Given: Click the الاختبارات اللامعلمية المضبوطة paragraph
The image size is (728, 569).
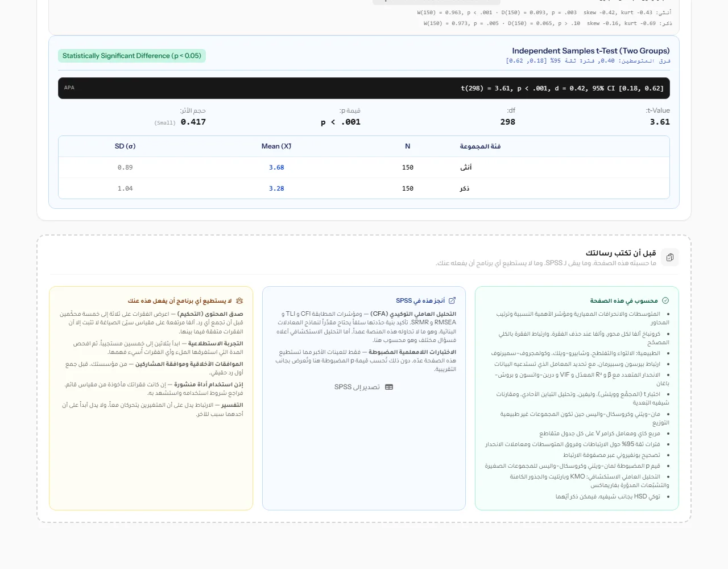Looking at the screenshot, I should click(x=366, y=361).
